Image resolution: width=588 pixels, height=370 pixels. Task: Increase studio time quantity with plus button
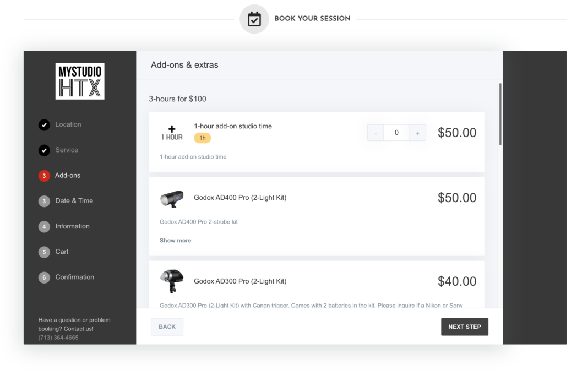417,133
